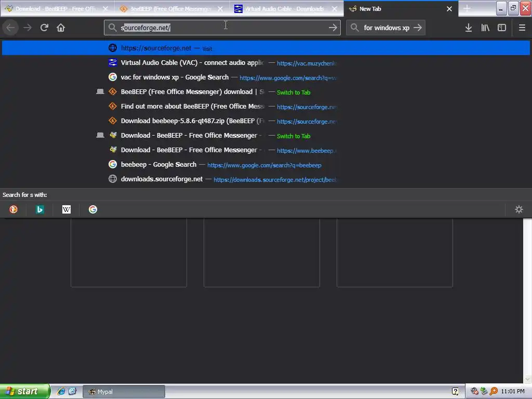
Task: Click the help tray icon on taskbar
Action: (x=455, y=391)
